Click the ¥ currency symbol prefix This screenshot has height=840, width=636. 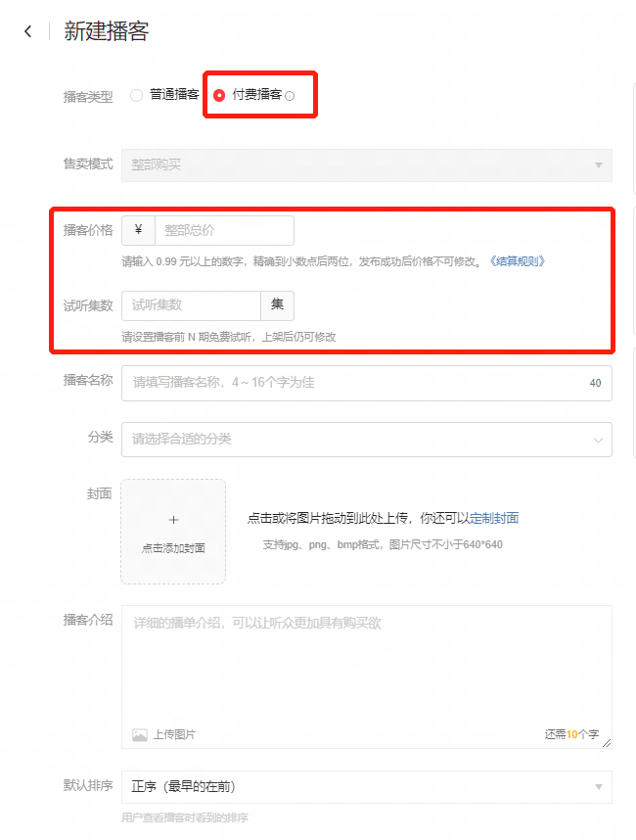point(138,230)
